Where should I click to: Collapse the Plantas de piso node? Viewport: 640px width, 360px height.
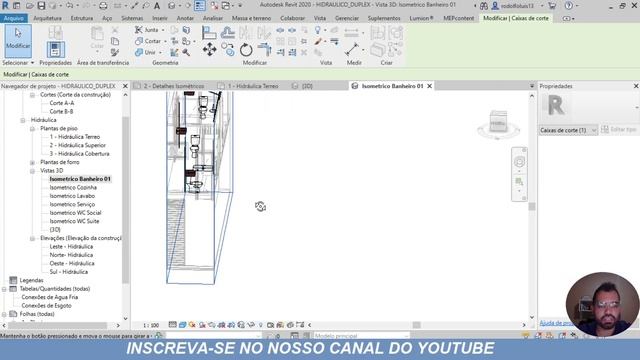point(32,129)
